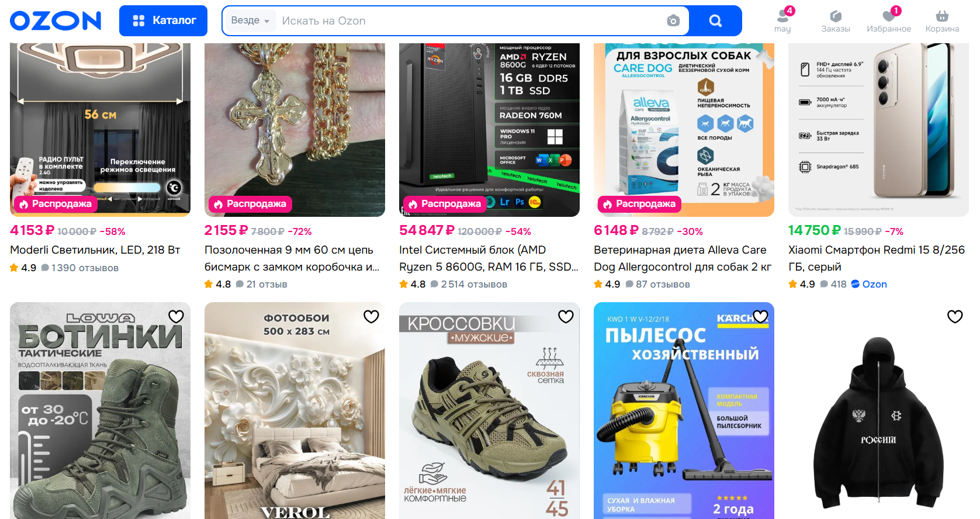Open Избранное favorites
This screenshot has height=519, width=980.
point(889,20)
